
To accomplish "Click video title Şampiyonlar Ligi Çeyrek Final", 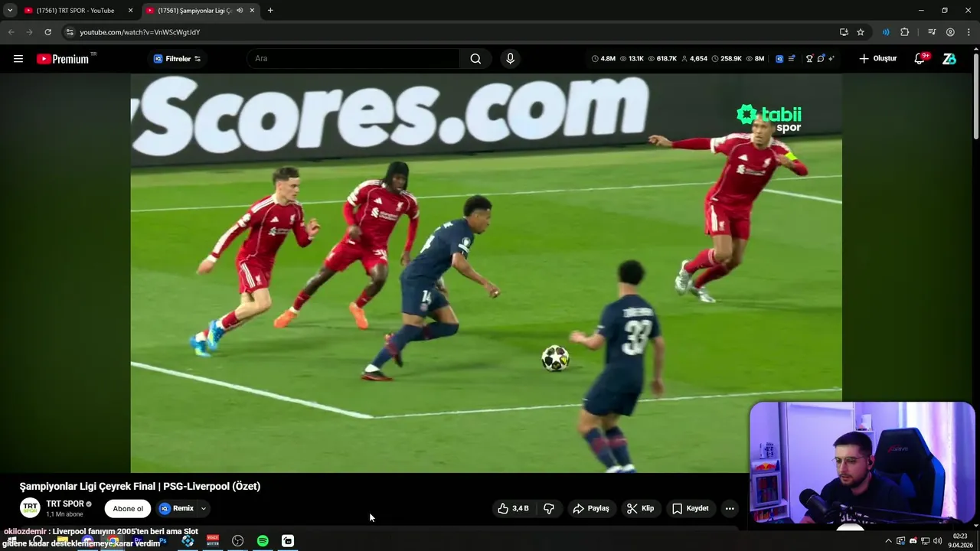I will 140,486.
